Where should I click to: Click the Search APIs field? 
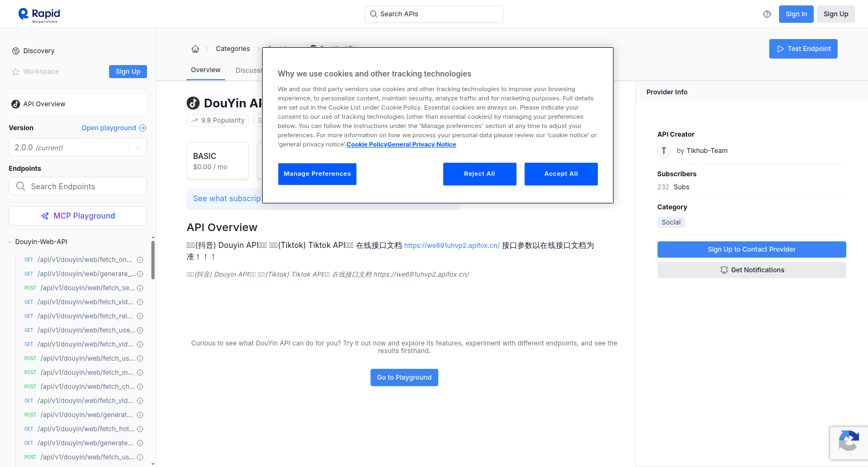pyautogui.click(x=433, y=14)
